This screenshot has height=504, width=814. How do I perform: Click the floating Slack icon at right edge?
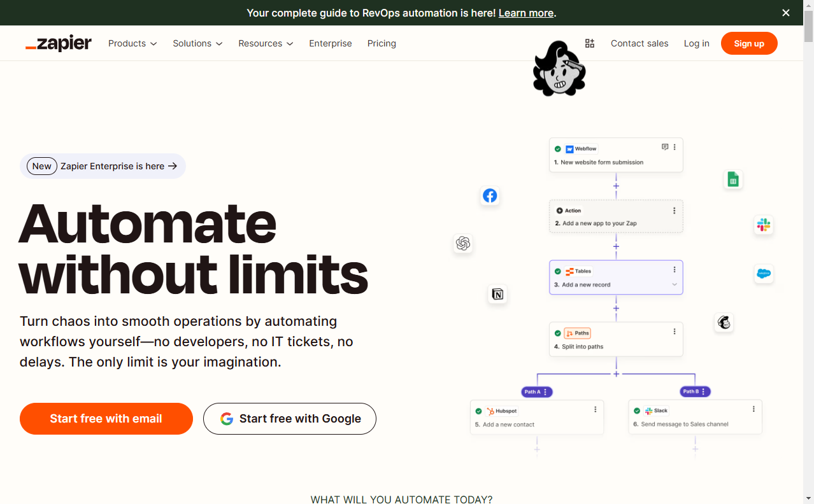[763, 225]
